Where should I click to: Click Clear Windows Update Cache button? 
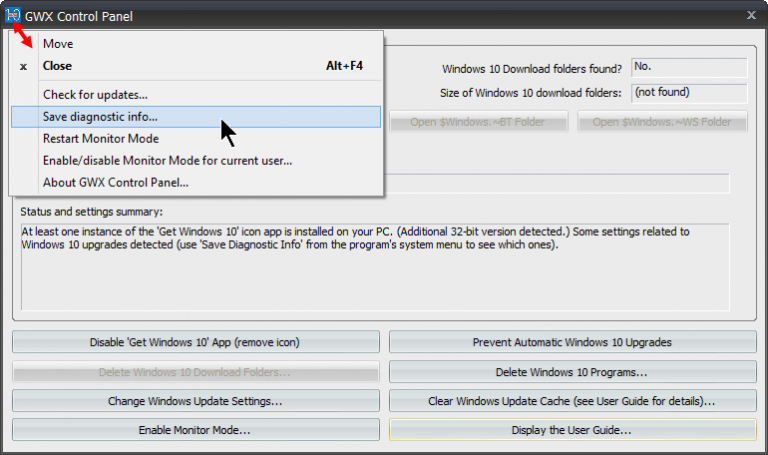coord(573,401)
